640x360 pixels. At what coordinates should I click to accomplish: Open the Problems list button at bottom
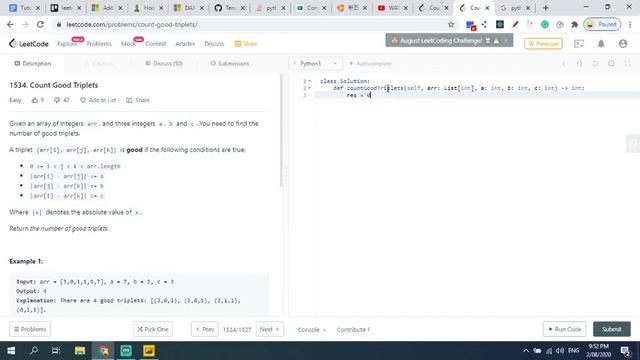pos(30,329)
